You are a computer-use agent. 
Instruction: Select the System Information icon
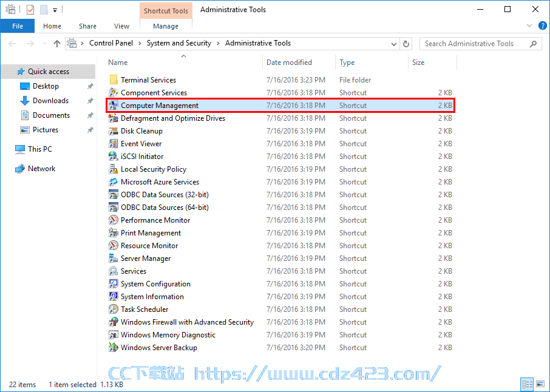(114, 297)
